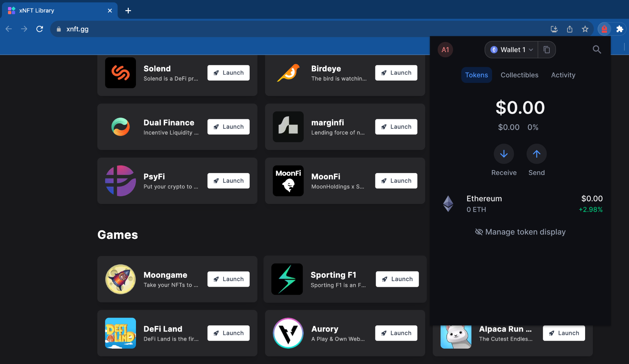The width and height of the screenshot is (629, 364).
Task: Click the +2.98% Ethereum change
Action: 590,210
